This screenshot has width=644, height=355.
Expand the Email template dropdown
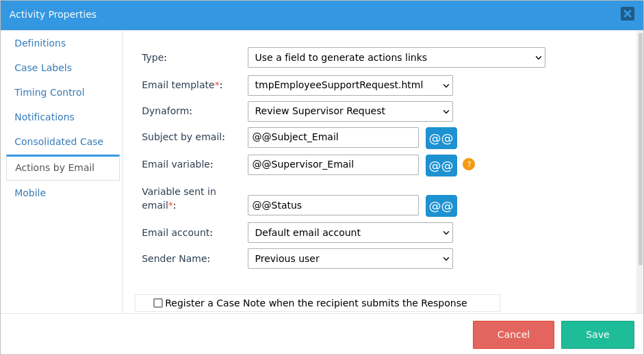pos(350,86)
